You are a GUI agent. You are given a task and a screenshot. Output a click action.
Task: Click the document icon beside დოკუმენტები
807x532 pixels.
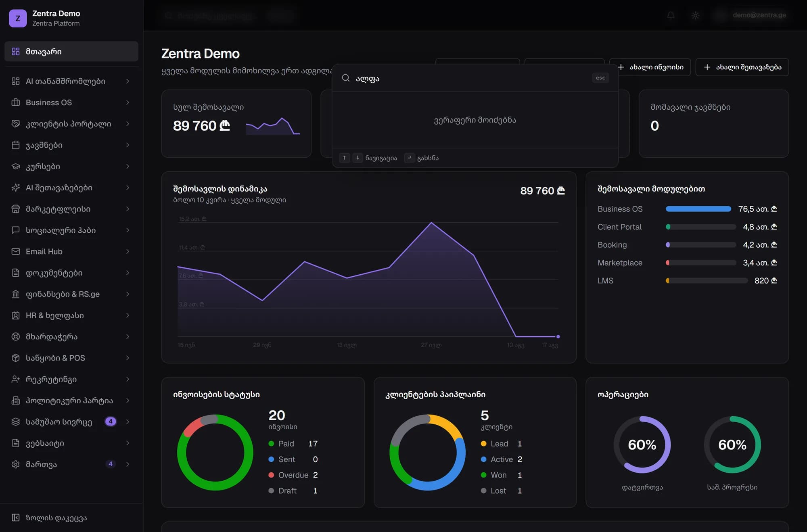[x=16, y=273]
